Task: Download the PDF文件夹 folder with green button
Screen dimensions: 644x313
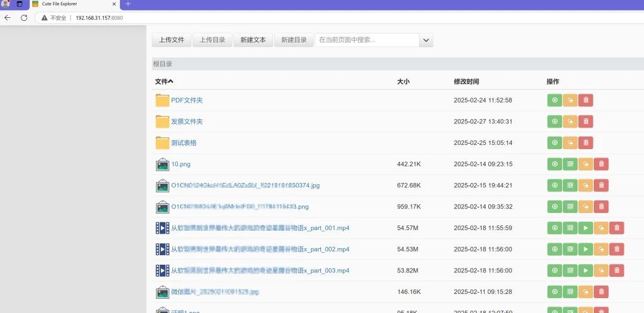Action: 555,100
